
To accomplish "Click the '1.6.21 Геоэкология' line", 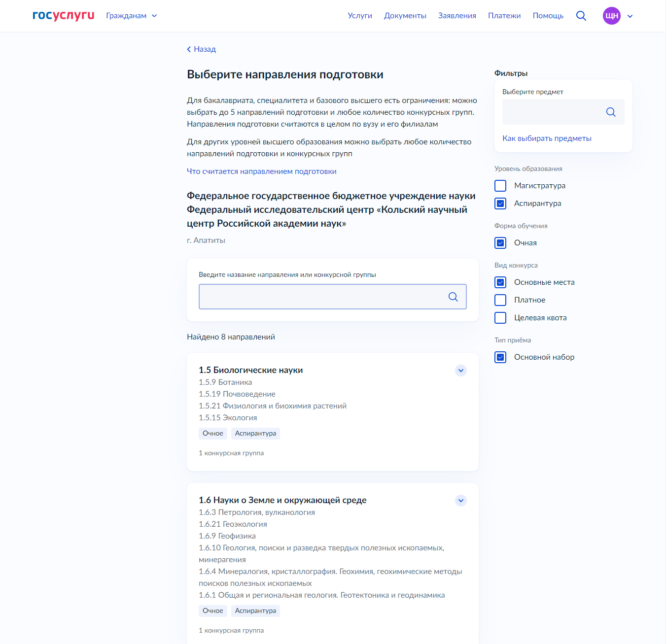I will pyautogui.click(x=233, y=524).
